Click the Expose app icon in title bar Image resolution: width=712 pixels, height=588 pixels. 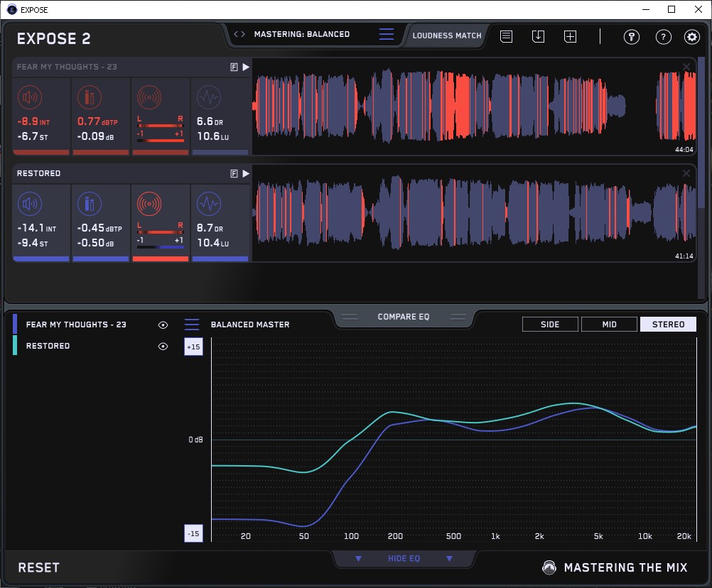pos(12,9)
